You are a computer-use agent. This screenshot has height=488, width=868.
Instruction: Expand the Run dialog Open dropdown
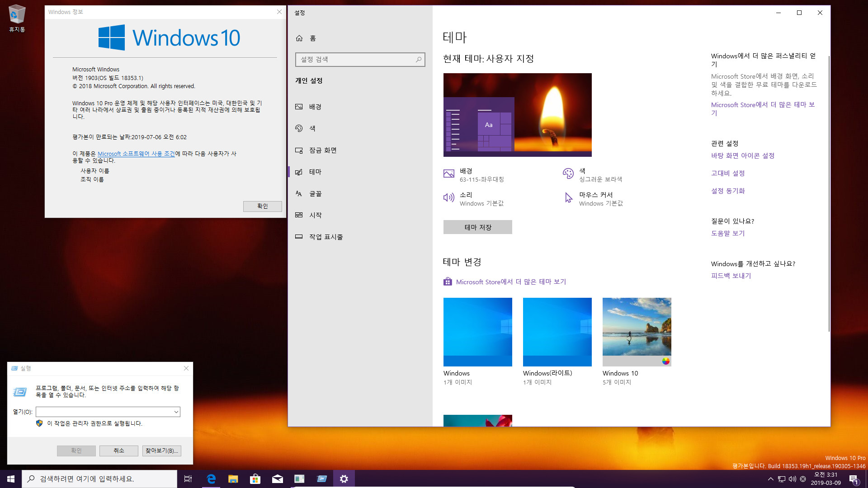tap(176, 412)
